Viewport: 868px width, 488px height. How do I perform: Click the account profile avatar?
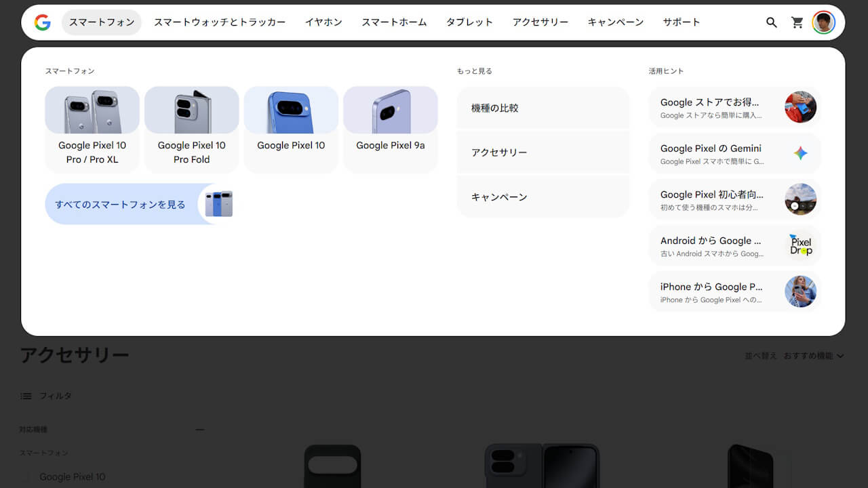(x=823, y=22)
